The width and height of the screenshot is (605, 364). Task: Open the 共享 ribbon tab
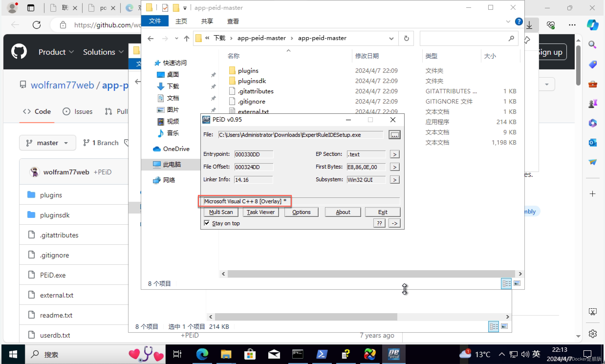pyautogui.click(x=207, y=21)
